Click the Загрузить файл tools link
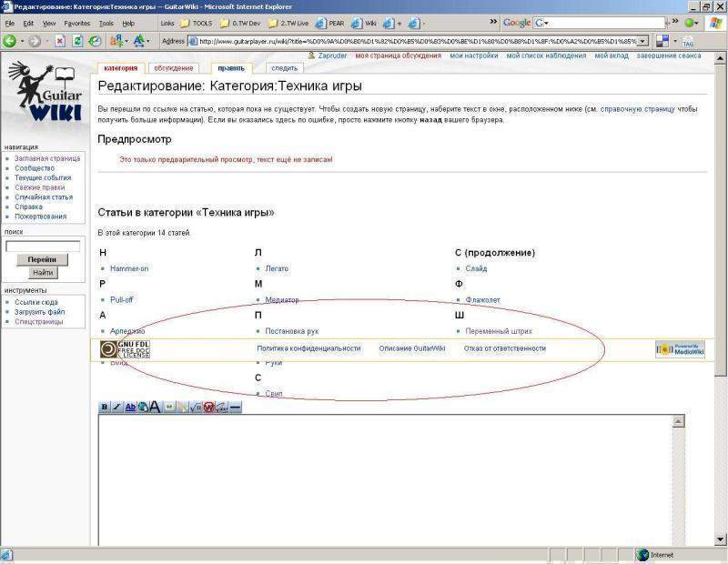This screenshot has height=564, width=728. [x=39, y=312]
